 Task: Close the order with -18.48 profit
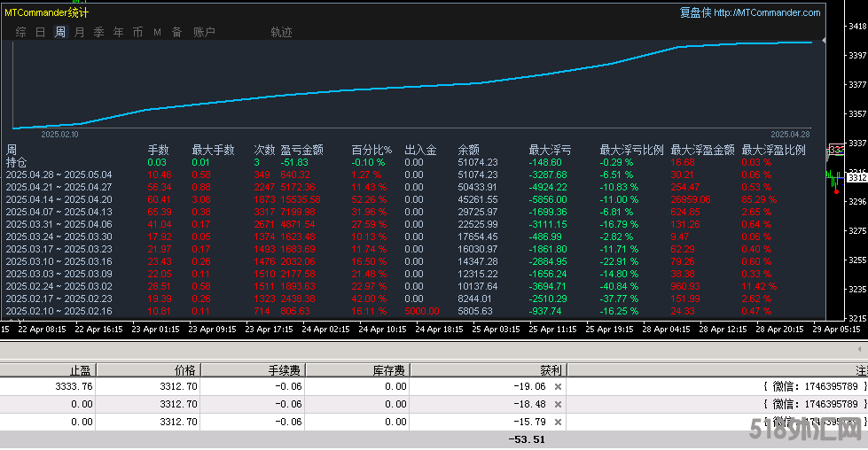click(x=558, y=404)
